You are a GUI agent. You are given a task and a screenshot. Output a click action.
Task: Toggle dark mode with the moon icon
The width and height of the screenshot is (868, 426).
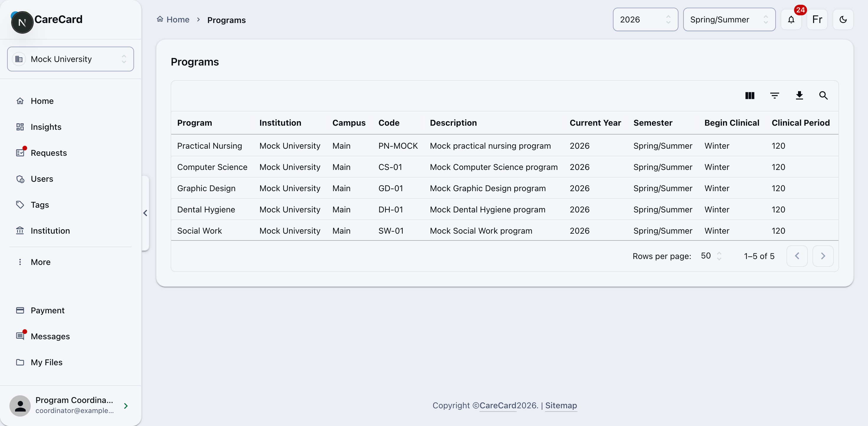coord(843,19)
